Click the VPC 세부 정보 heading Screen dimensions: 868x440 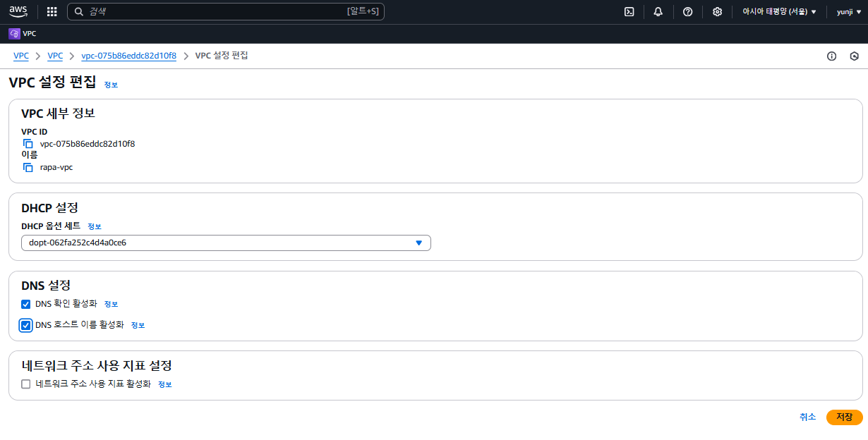[58, 114]
